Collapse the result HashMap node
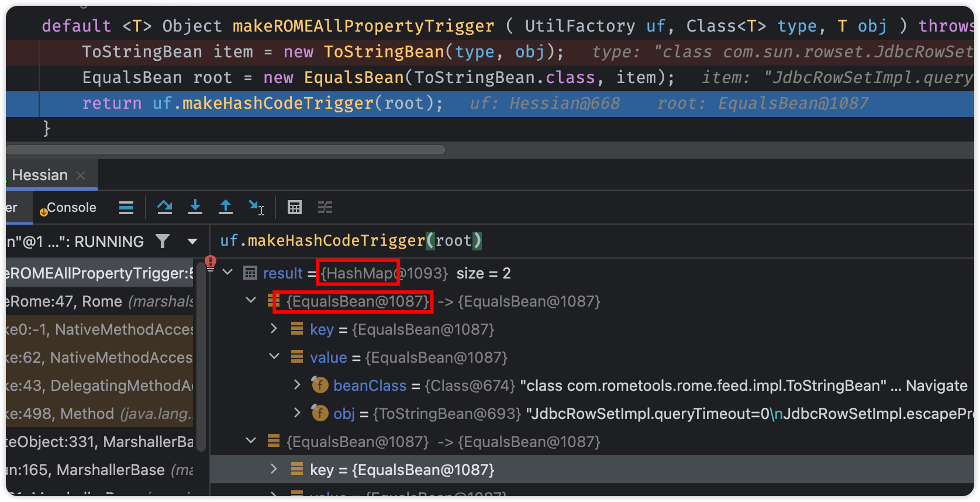Screen dimensions: 980x502 click(x=228, y=273)
